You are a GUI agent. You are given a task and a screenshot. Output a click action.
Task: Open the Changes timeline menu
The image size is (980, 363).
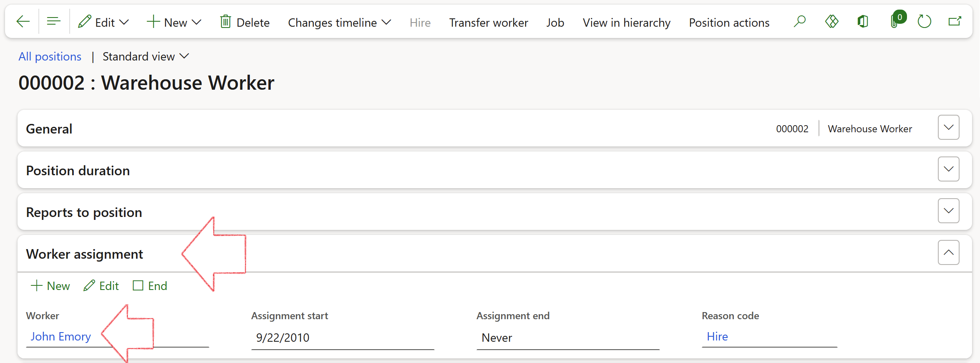coord(339,23)
